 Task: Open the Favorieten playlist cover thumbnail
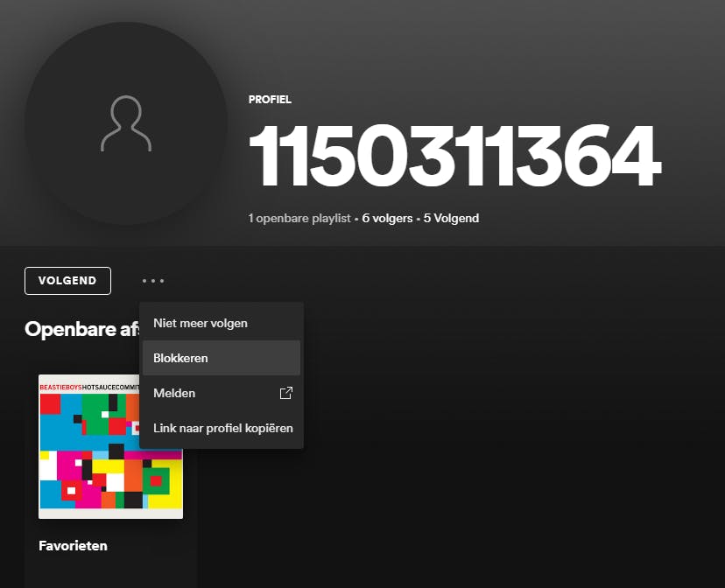pyautogui.click(x=110, y=446)
